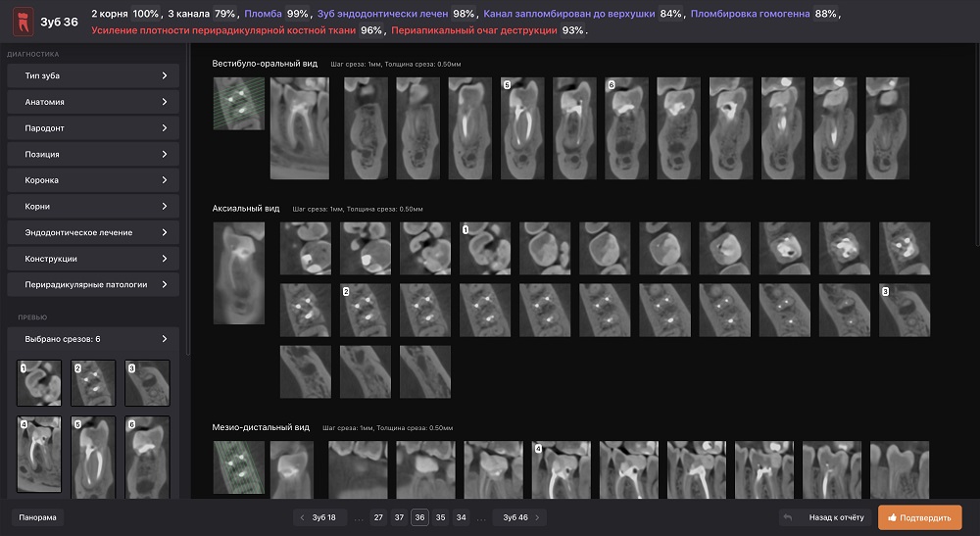
Task: Click the Мезио-дистальный вид heading
Action: pyautogui.click(x=261, y=427)
